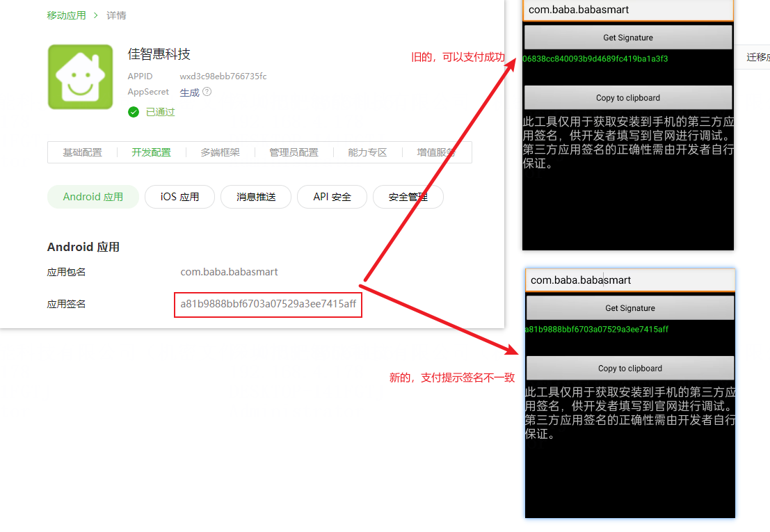Open the 基础配置 tab

83,152
